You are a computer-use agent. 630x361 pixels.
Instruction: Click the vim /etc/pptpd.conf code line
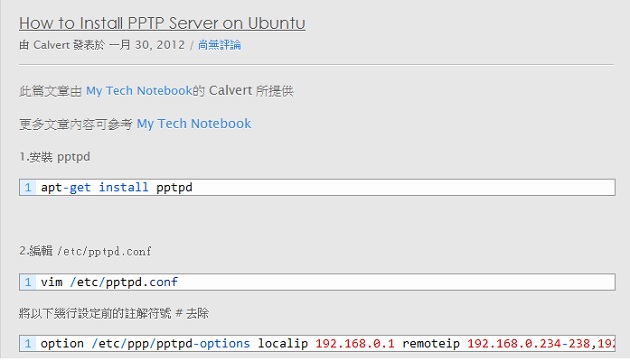317,282
